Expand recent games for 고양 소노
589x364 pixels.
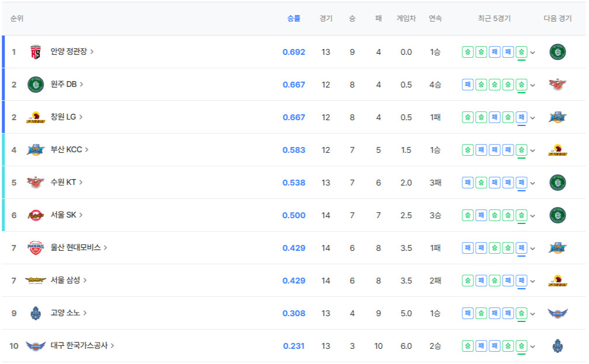(532, 314)
